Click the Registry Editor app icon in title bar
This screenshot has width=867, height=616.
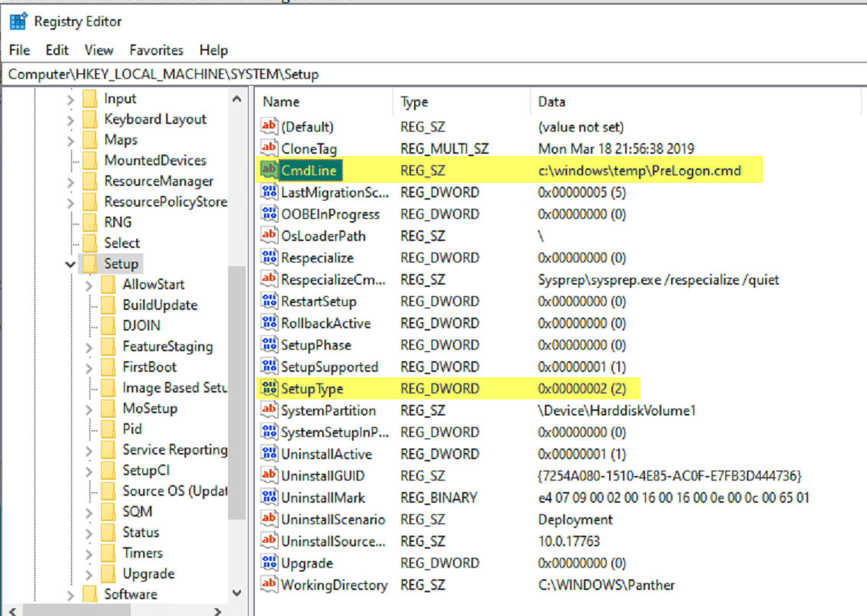pyautogui.click(x=18, y=21)
